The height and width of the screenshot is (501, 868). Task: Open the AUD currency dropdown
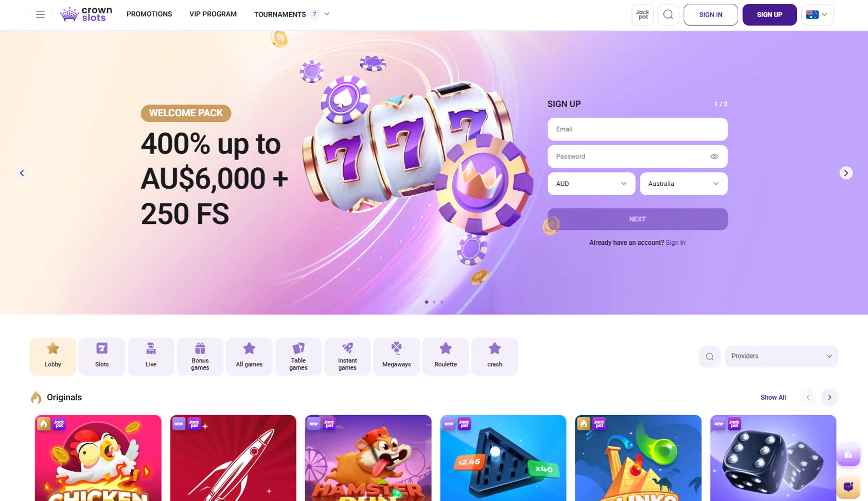click(591, 184)
